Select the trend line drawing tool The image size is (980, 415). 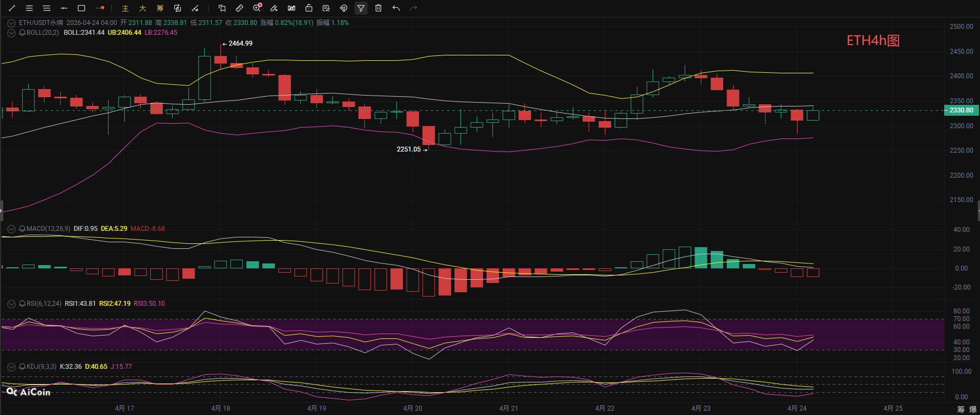click(x=12, y=8)
